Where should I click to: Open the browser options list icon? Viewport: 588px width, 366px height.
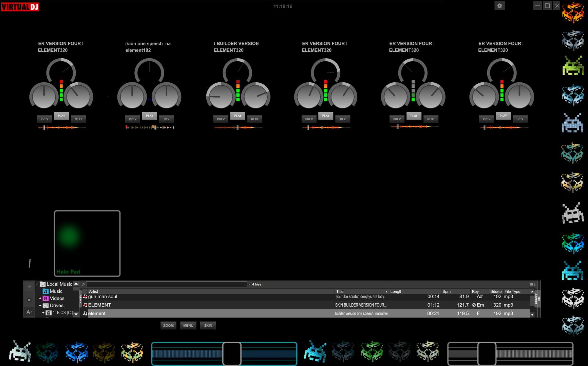[532, 284]
